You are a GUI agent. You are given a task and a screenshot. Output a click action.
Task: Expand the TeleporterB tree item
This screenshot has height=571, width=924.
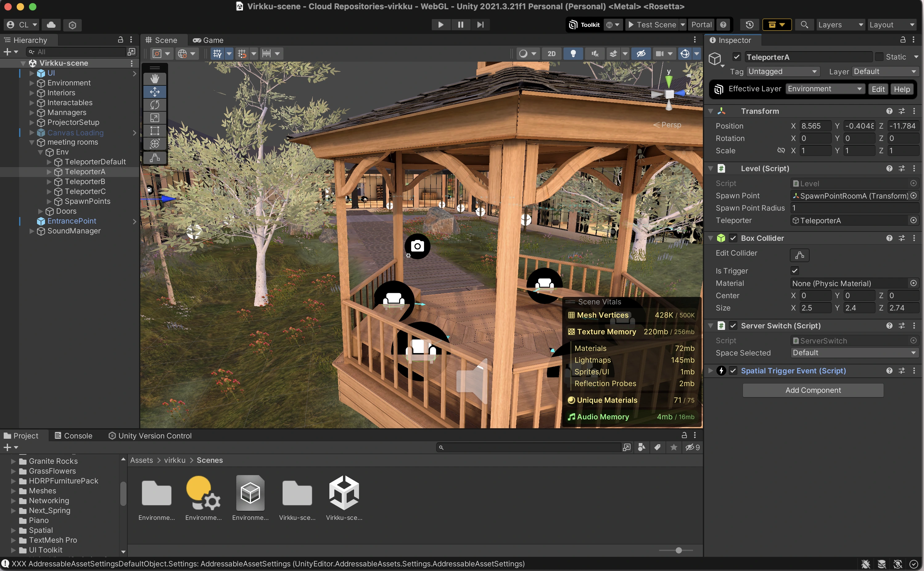[x=49, y=182]
